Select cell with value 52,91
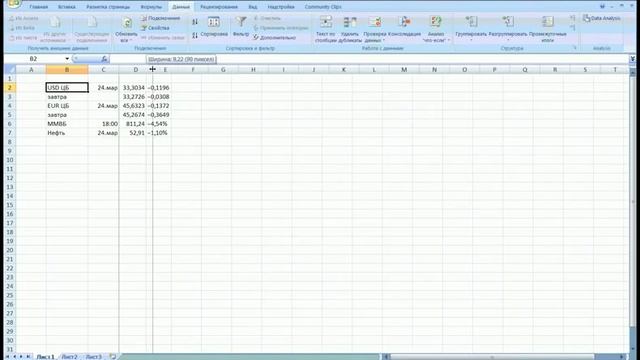The height and width of the screenshot is (360, 640). (x=133, y=133)
